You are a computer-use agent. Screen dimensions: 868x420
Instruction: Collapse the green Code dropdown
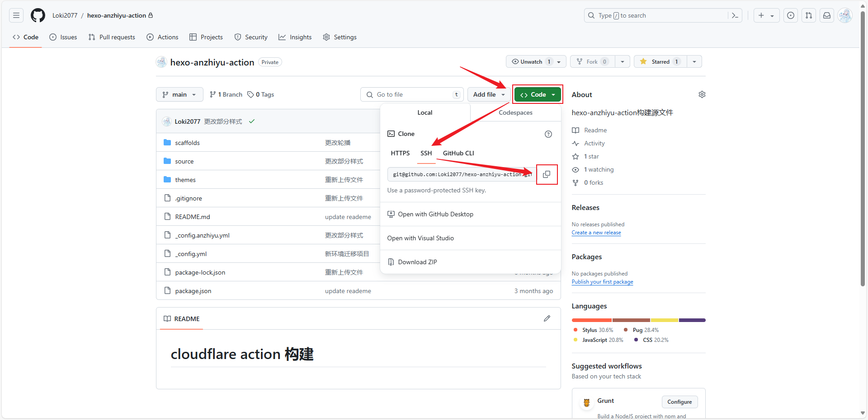coord(538,94)
